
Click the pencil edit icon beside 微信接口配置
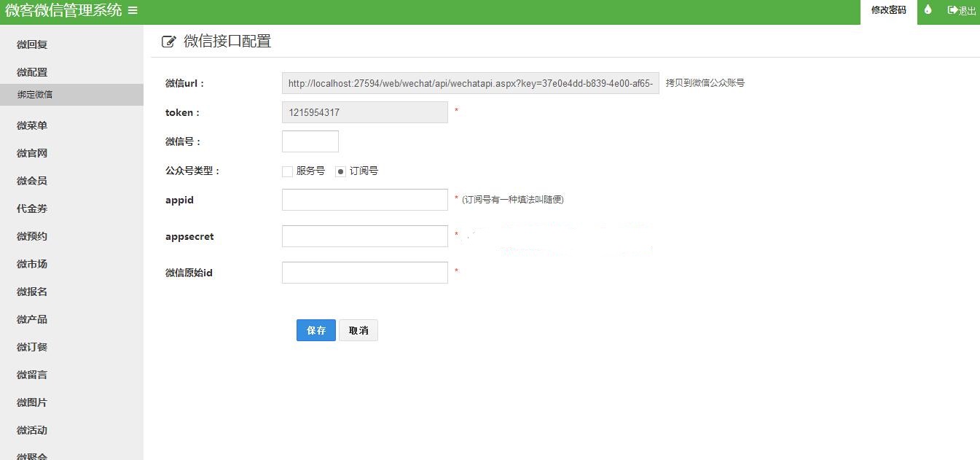pyautogui.click(x=169, y=42)
